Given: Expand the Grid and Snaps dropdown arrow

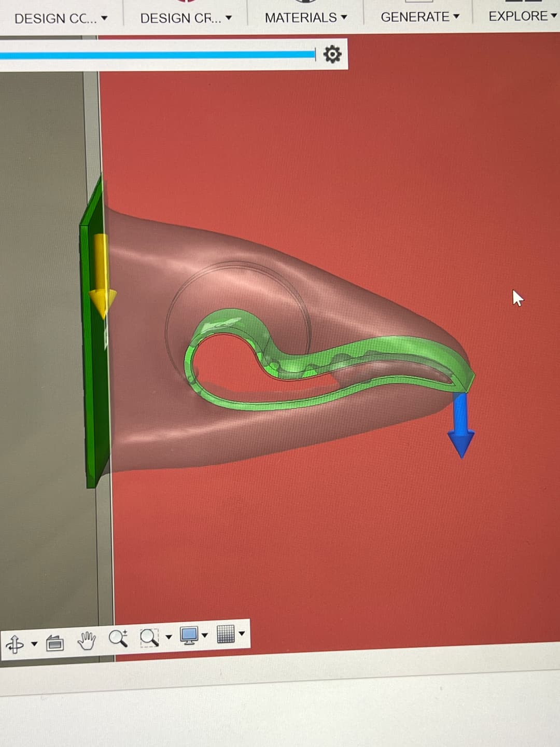Looking at the screenshot, I should pos(242,633).
